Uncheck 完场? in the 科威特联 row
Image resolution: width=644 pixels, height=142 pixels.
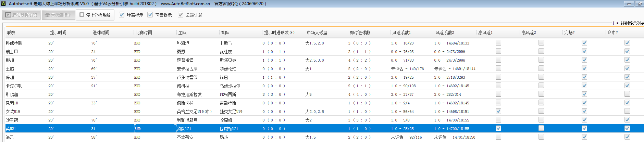coord(584,43)
